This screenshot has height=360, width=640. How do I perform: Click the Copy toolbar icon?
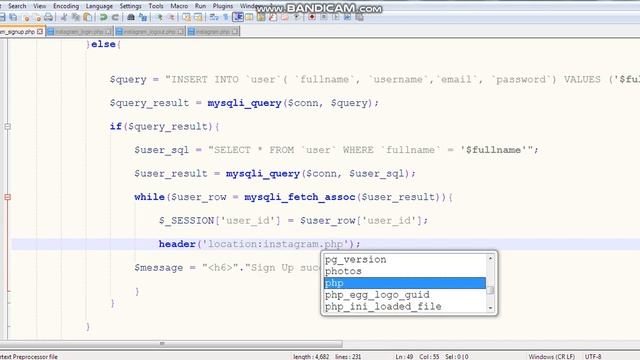(x=76, y=17)
